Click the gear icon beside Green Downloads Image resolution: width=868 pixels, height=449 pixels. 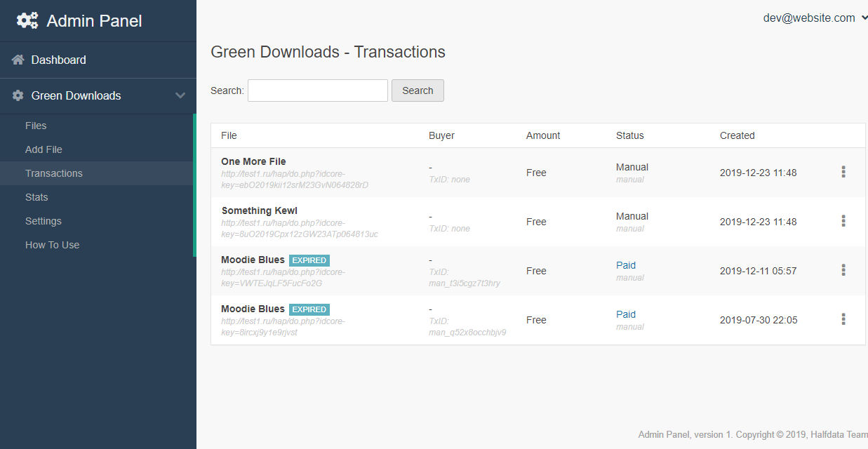(x=15, y=95)
